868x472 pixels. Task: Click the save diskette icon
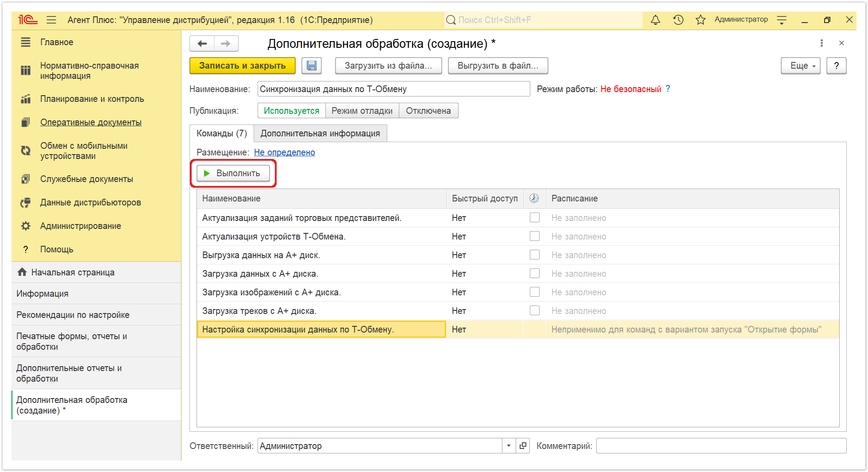312,66
